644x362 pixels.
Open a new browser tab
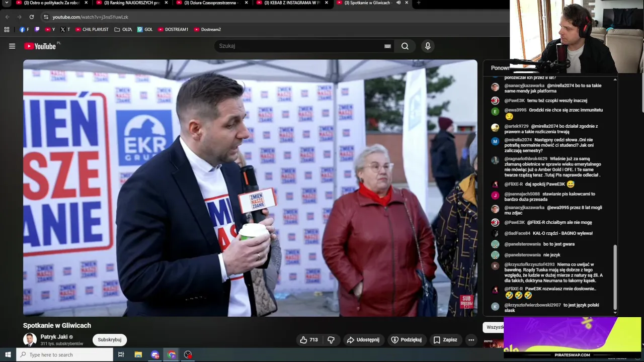pos(419,3)
